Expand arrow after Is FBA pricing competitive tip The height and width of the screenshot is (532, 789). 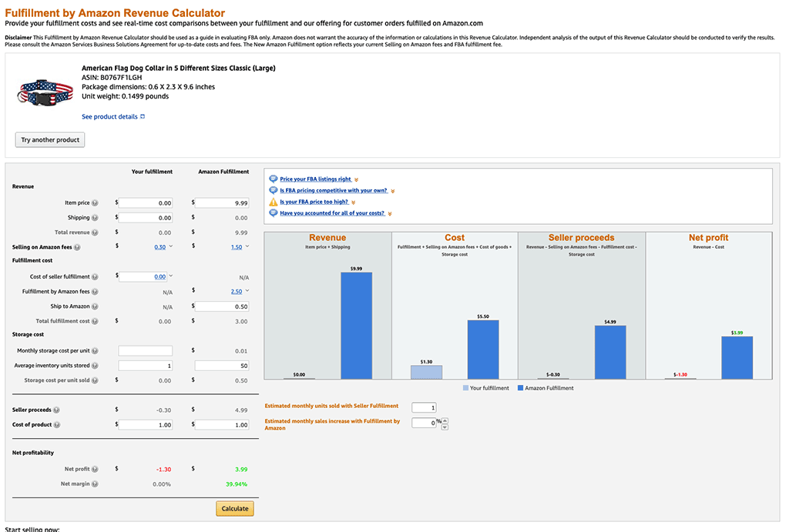393,191
